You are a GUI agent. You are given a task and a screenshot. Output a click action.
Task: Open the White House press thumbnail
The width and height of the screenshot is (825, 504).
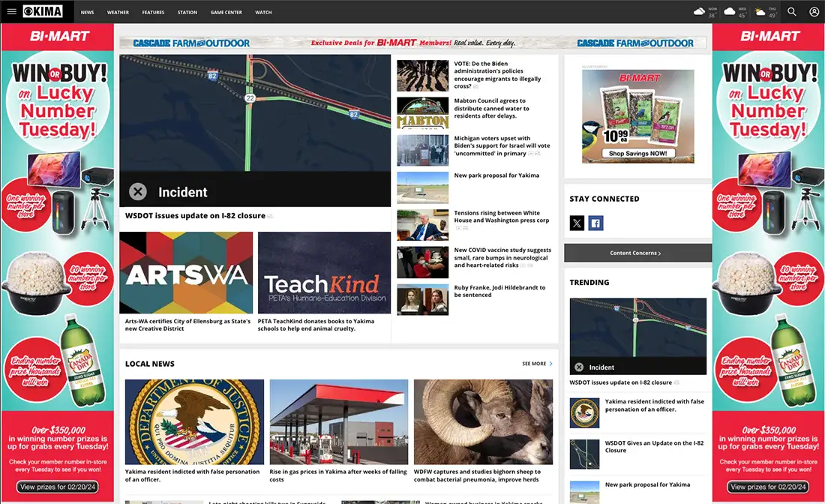[x=422, y=225]
